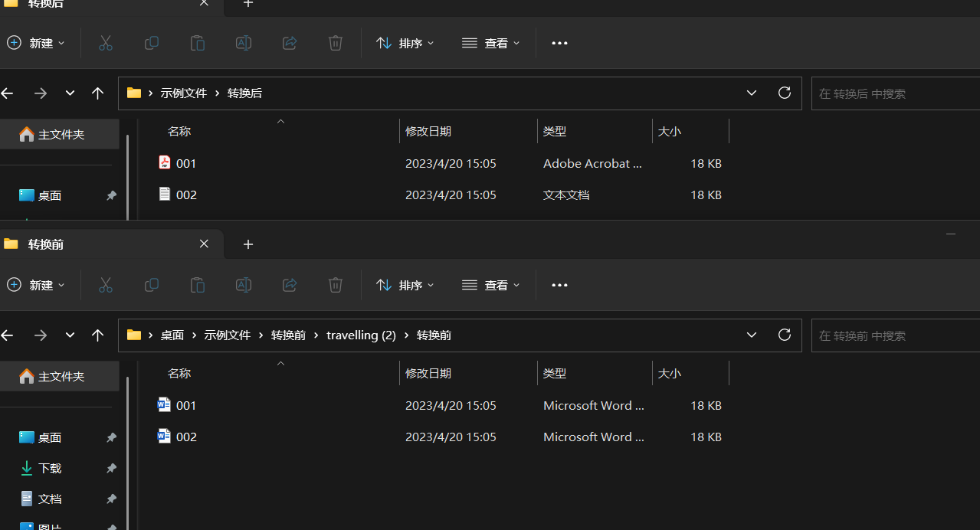
Task: Click the Share icon in the 转换后 window
Action: [289, 43]
